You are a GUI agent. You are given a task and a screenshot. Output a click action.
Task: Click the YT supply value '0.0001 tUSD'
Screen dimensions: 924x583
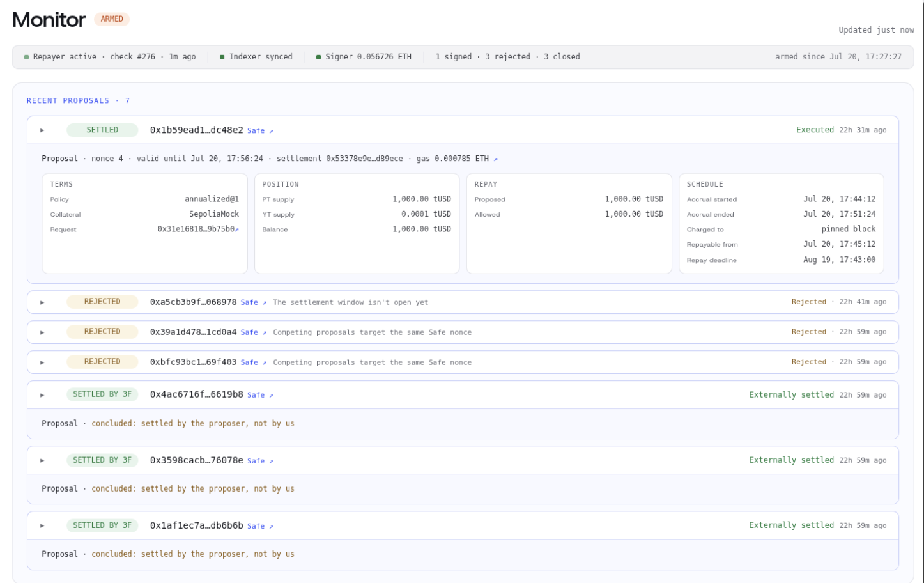[426, 214]
